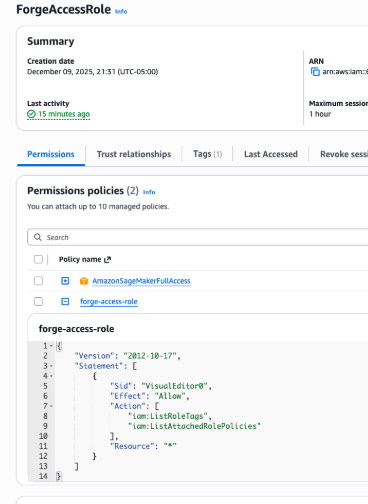This screenshot has height=504, width=368.
Task: Fold the JSON code at line 1
Action: (x=51, y=346)
